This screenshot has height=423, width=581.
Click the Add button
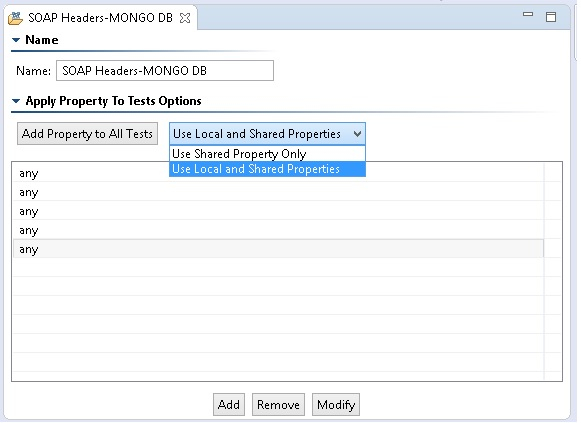(229, 404)
